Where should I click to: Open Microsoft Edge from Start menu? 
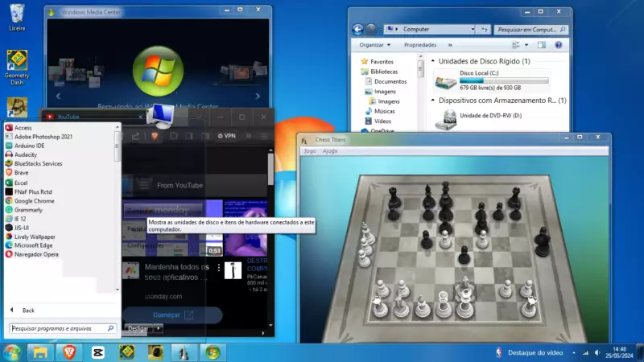[x=33, y=245]
